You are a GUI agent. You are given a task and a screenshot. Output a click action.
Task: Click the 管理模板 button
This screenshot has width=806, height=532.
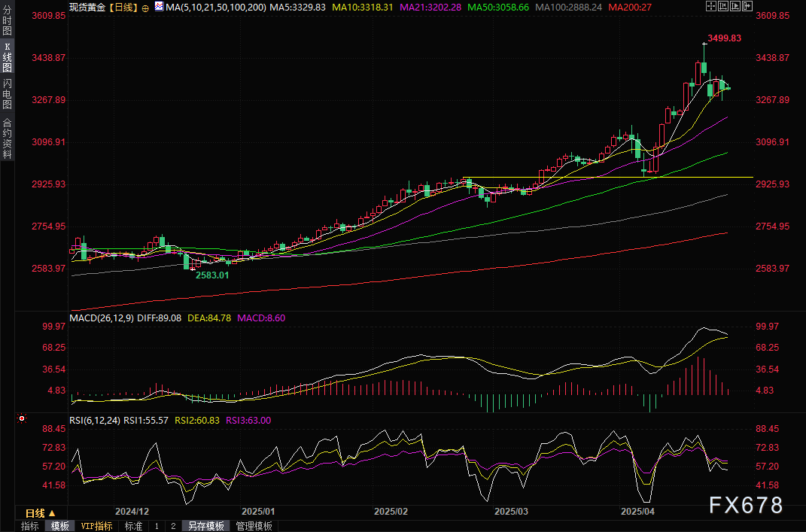tap(254, 526)
